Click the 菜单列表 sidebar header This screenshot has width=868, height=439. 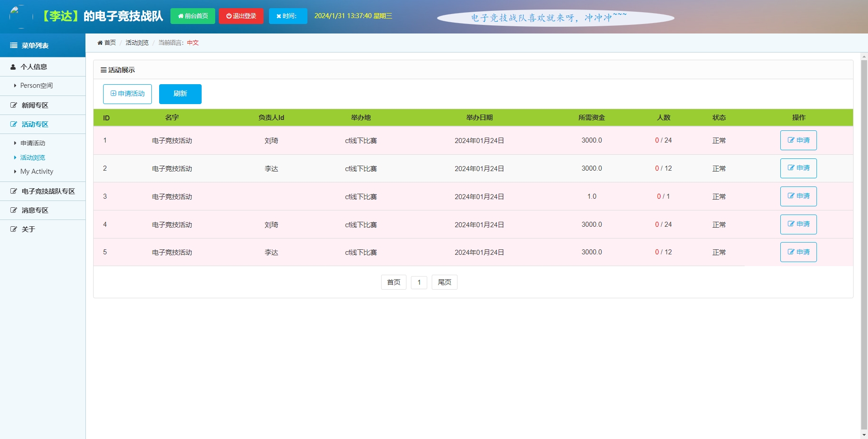pyautogui.click(x=42, y=45)
